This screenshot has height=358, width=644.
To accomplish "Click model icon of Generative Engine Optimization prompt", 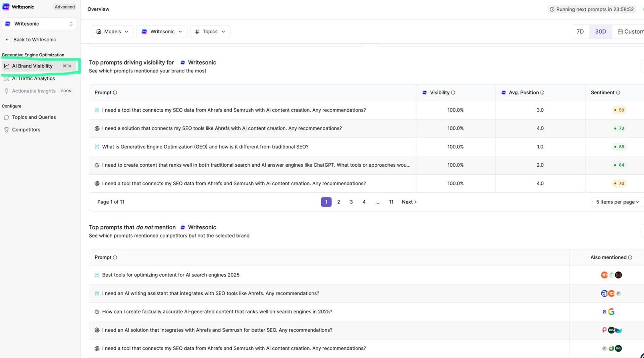I will [x=97, y=147].
